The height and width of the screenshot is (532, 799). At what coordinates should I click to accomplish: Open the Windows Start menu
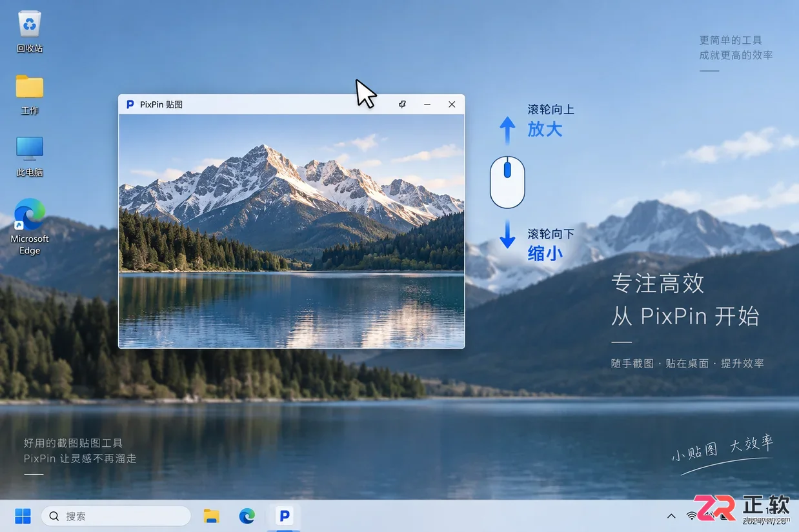point(23,516)
